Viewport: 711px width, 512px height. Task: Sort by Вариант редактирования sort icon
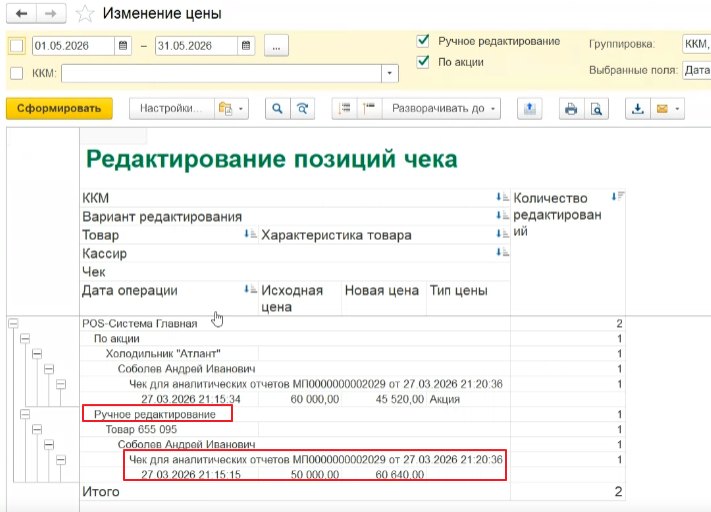tap(502, 215)
